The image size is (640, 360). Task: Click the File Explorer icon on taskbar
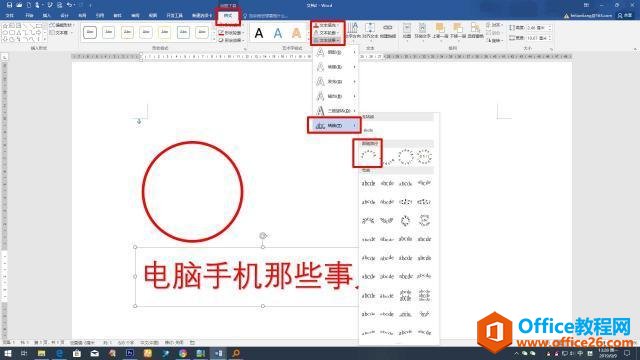click(x=42, y=353)
